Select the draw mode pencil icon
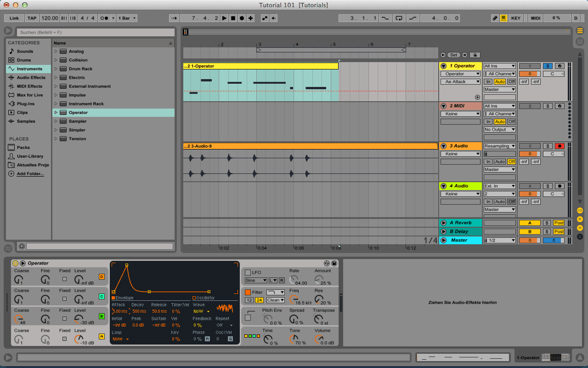Viewport: 588px width, 368px height. tap(495, 18)
